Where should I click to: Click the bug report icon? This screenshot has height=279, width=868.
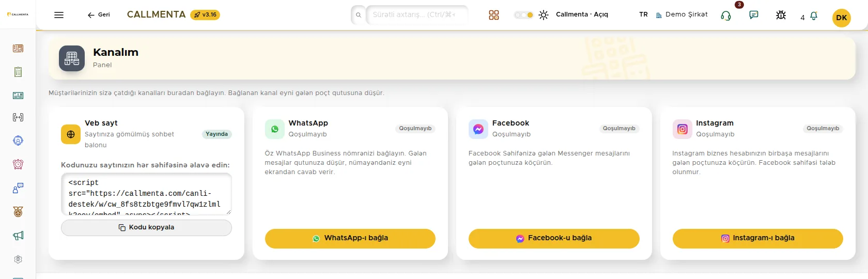(781, 15)
